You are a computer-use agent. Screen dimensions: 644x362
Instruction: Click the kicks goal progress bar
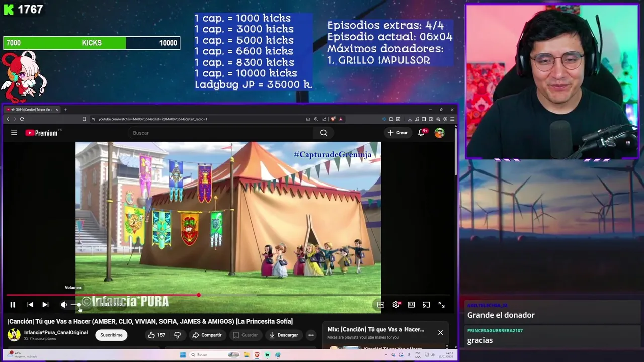coord(92,43)
